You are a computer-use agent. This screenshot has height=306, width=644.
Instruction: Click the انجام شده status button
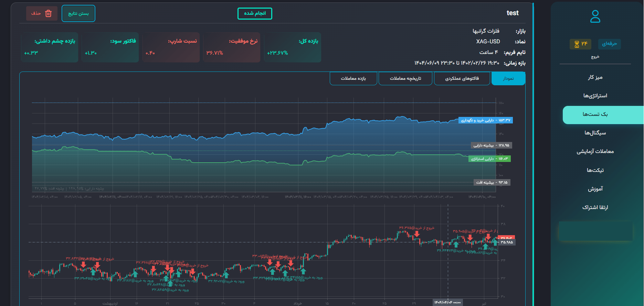[x=255, y=13]
